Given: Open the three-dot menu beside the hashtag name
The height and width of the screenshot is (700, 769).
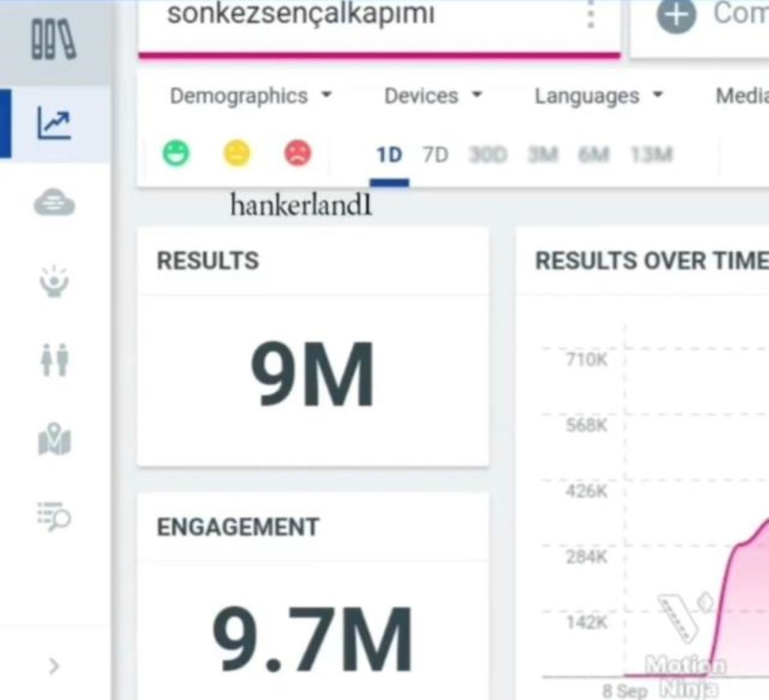Looking at the screenshot, I should 591,16.
